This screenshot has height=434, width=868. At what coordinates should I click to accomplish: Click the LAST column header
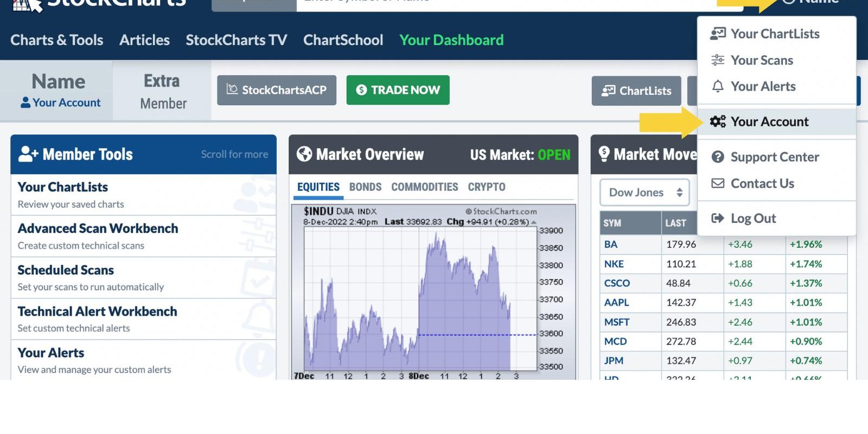[x=676, y=223]
